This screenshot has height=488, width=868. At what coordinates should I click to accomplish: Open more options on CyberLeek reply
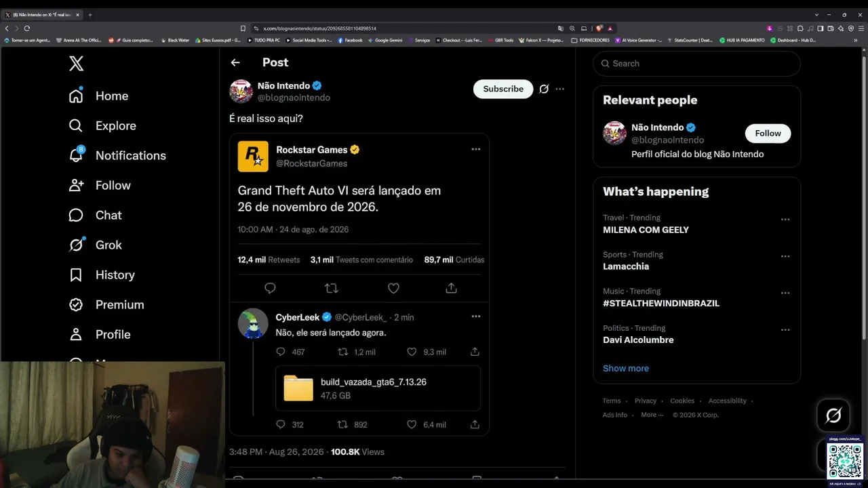pyautogui.click(x=476, y=317)
